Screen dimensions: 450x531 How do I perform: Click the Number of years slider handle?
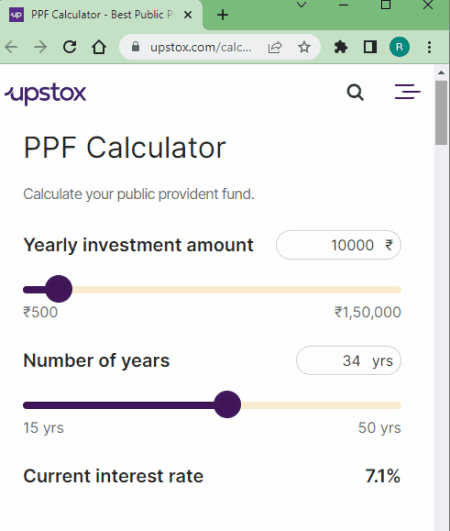227,404
